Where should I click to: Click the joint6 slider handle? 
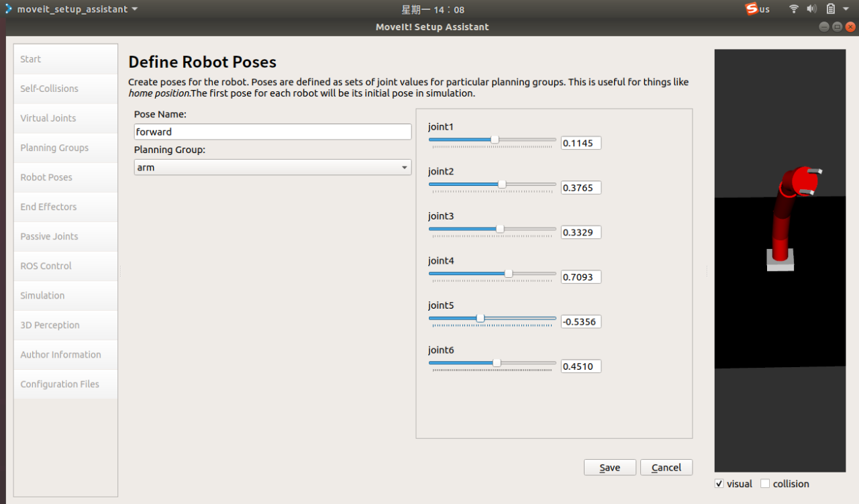(x=497, y=363)
